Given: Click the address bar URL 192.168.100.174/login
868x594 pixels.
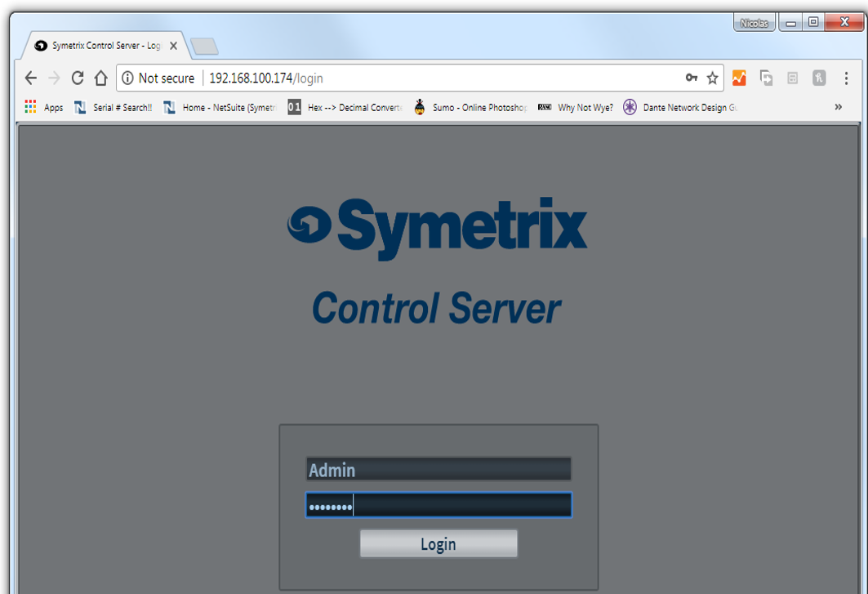Looking at the screenshot, I should click(266, 78).
